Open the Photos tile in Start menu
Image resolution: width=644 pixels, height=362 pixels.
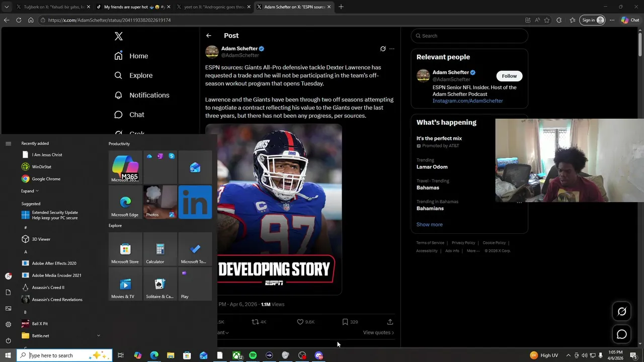point(160,202)
